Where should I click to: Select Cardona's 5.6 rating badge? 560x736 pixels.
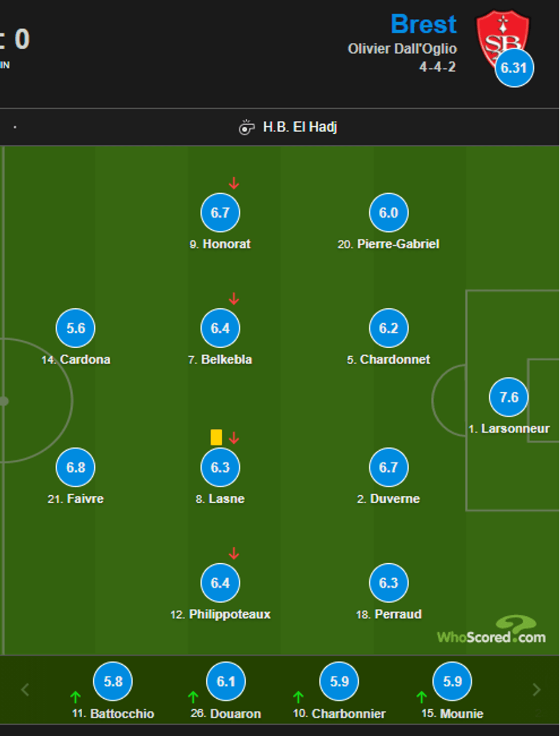75,328
